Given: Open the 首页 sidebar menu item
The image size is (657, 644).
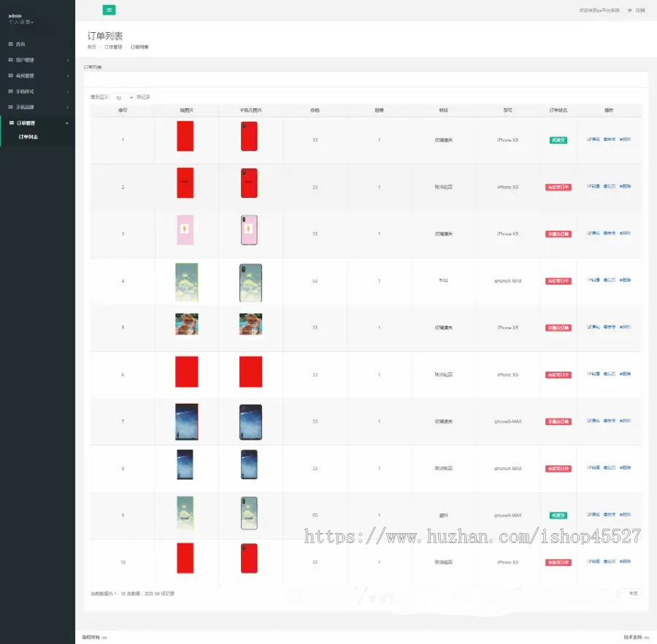Looking at the screenshot, I should point(38,44).
